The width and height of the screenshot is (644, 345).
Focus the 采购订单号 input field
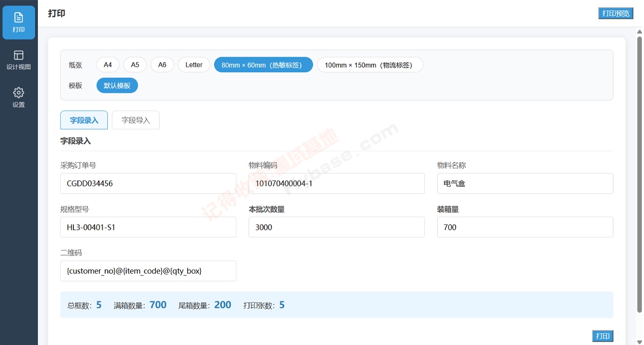(x=148, y=183)
